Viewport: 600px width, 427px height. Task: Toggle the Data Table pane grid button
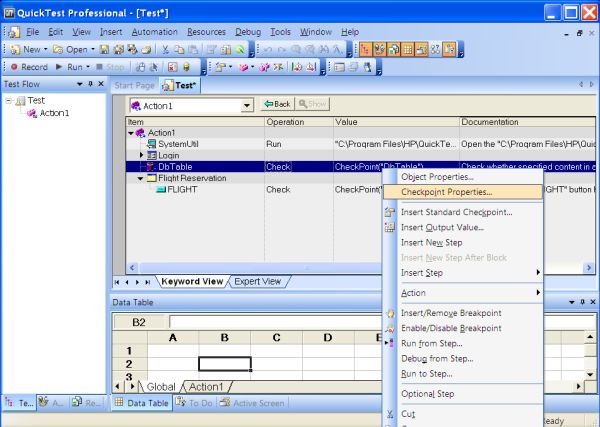408,49
